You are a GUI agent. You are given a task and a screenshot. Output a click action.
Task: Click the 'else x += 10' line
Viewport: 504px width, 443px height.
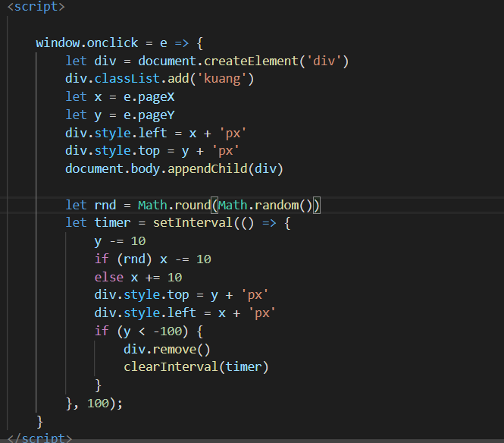138,277
